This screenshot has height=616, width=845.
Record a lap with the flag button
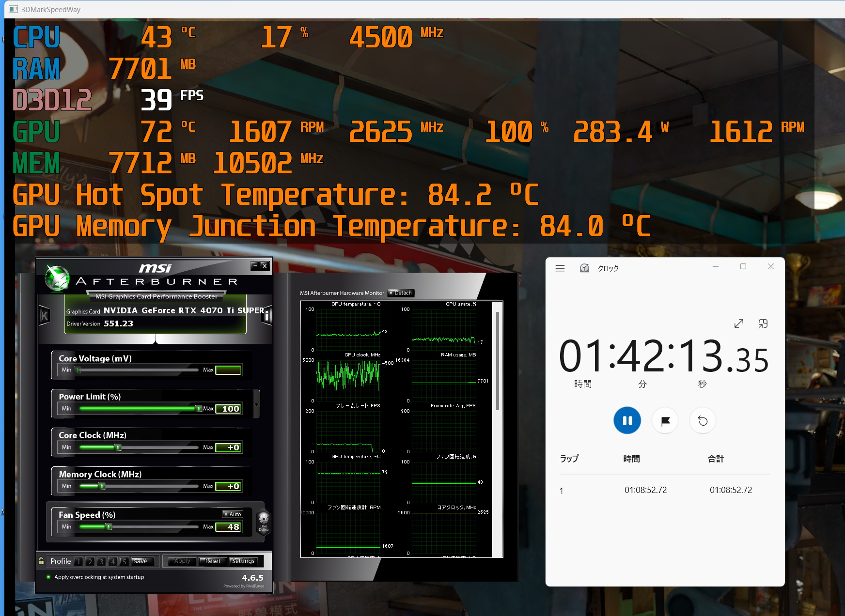(x=665, y=420)
